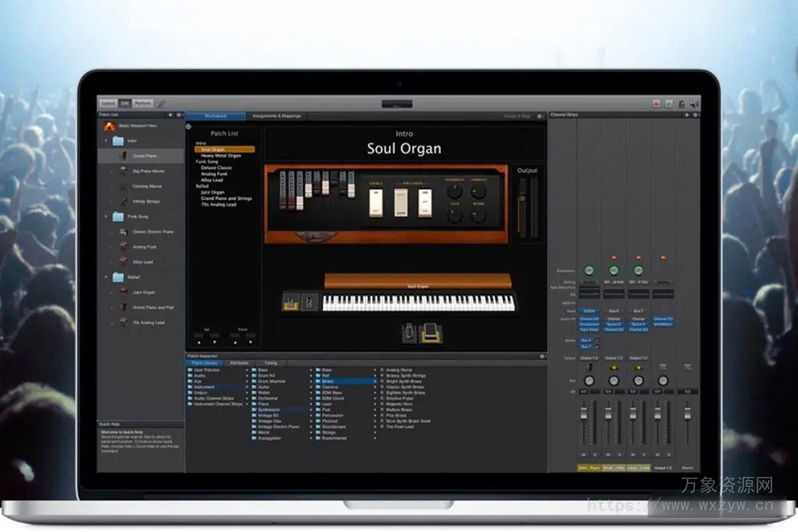798x532 pixels.
Task: Switch to Perform mode
Action: [x=143, y=103]
